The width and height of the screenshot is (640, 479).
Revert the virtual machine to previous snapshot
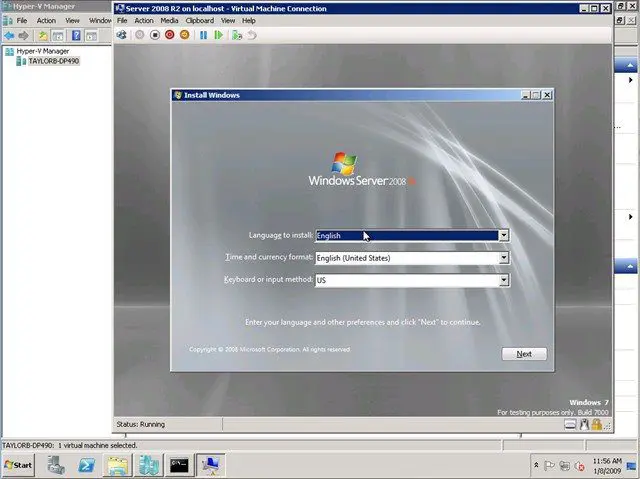[x=252, y=35]
